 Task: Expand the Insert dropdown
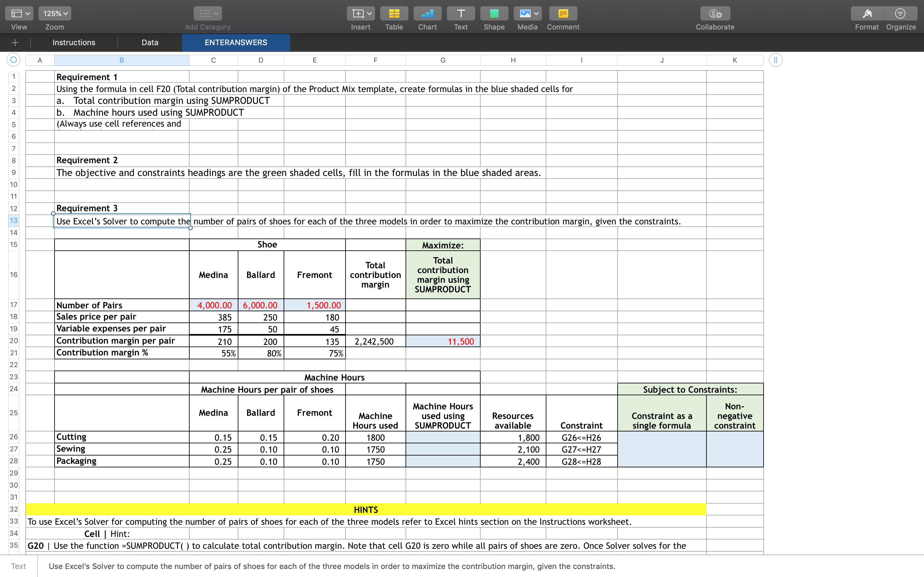pos(360,14)
